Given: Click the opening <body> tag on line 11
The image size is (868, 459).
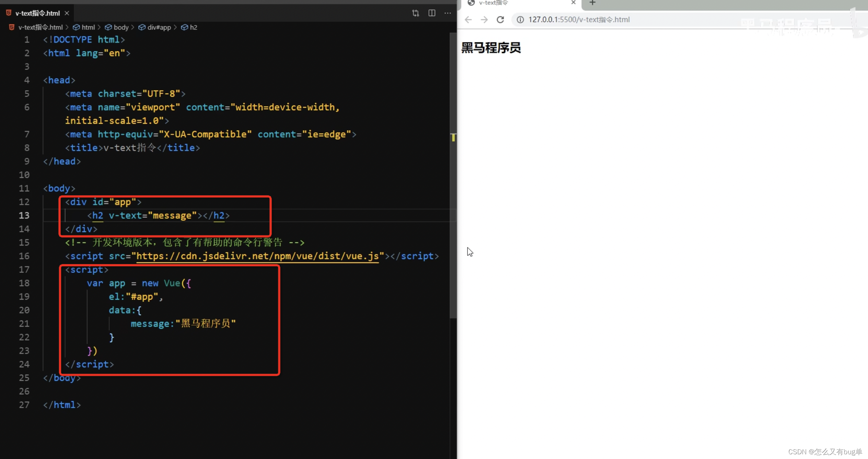Looking at the screenshot, I should [x=59, y=188].
